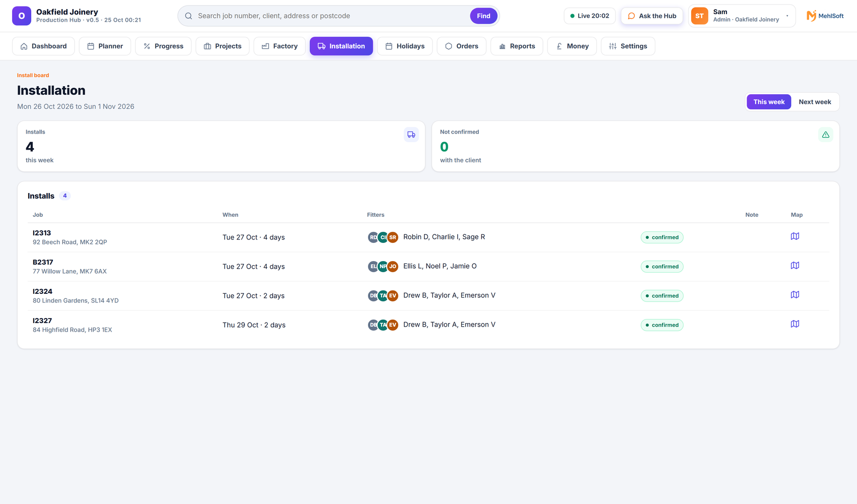Screen dimensions: 857x504
Task: Click address 77 Willow Lane, MK7 6AX
Action: (x=70, y=271)
